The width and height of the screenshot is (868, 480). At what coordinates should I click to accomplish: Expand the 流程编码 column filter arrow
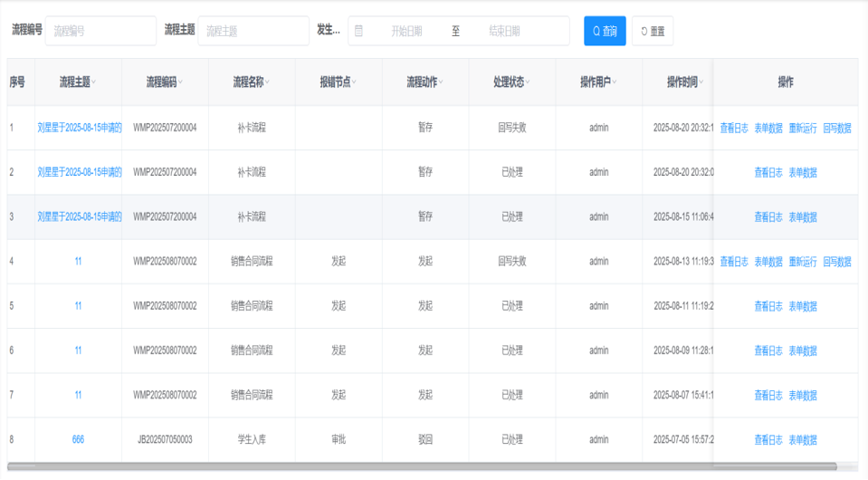click(181, 82)
